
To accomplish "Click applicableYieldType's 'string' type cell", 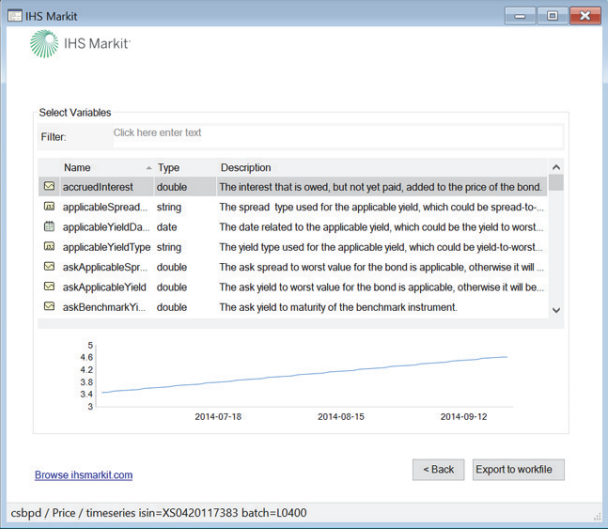I will click(x=169, y=247).
